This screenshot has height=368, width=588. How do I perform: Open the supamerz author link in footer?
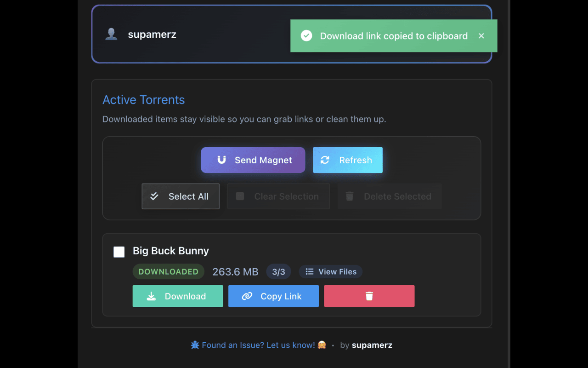click(x=372, y=345)
